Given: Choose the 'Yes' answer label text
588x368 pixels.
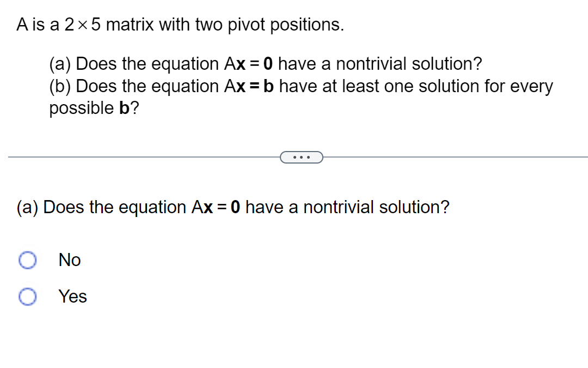Looking at the screenshot, I should pyautogui.click(x=73, y=296).
